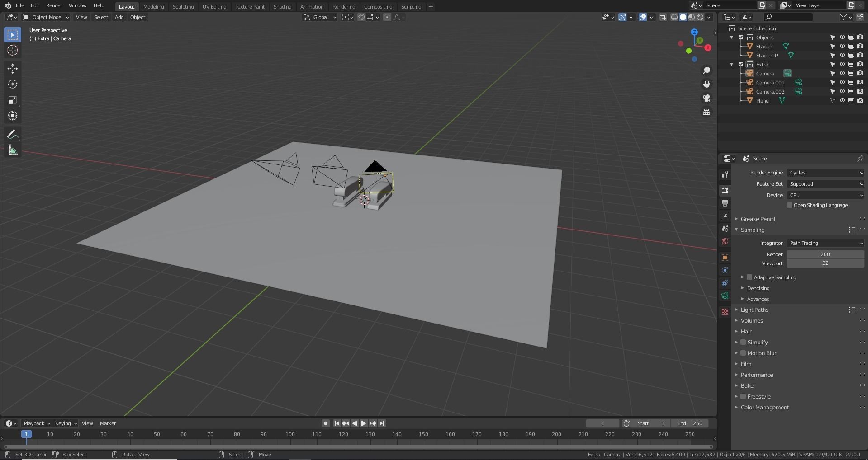Adjust the Render samples field
Screen dimensions: 868x460
pos(825,254)
